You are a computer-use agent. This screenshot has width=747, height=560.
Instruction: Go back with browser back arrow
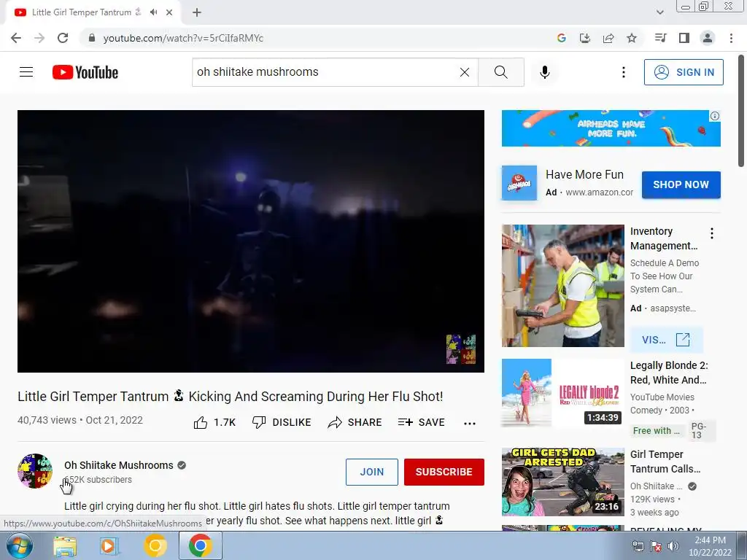pyautogui.click(x=16, y=38)
